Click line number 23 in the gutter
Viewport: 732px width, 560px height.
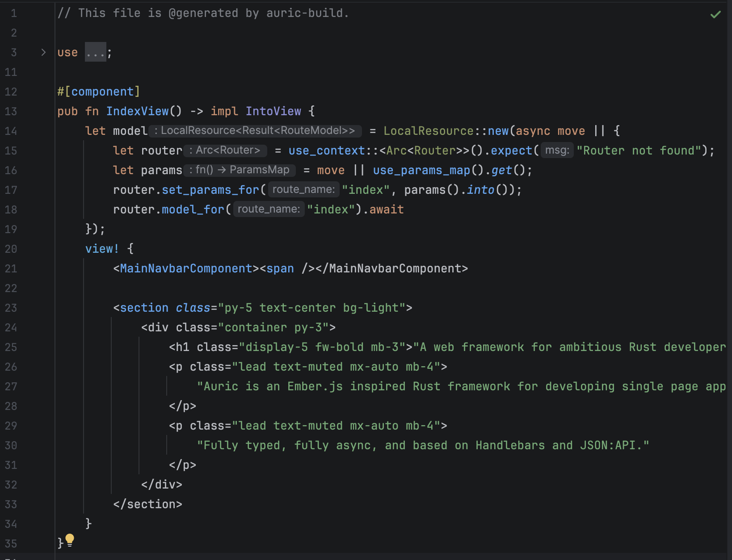11,308
